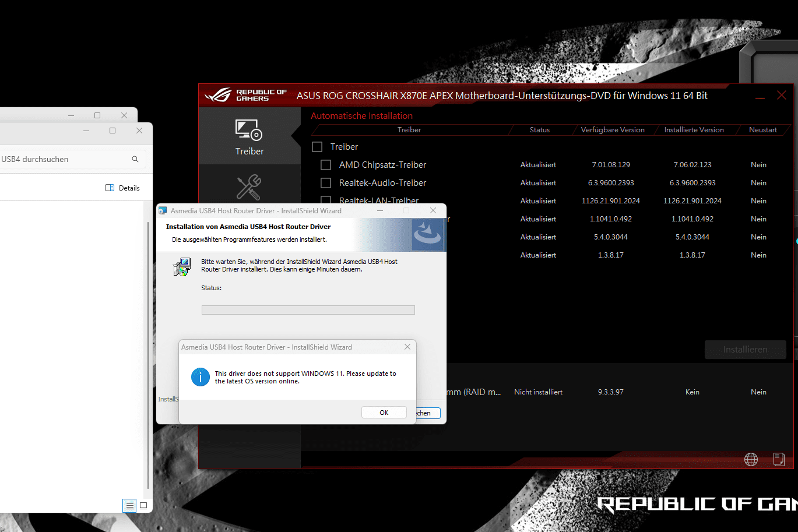The width and height of the screenshot is (798, 532).
Task: Click the Installierte Version column header
Action: click(694, 130)
